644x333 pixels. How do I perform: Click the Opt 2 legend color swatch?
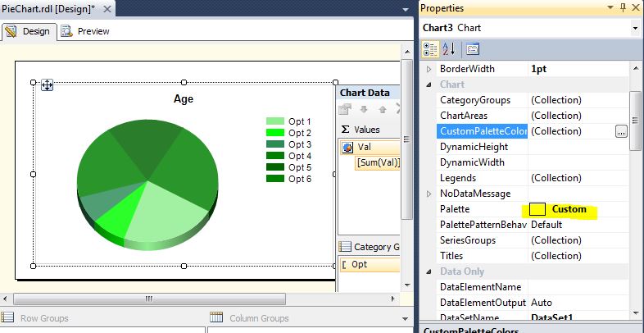275,133
